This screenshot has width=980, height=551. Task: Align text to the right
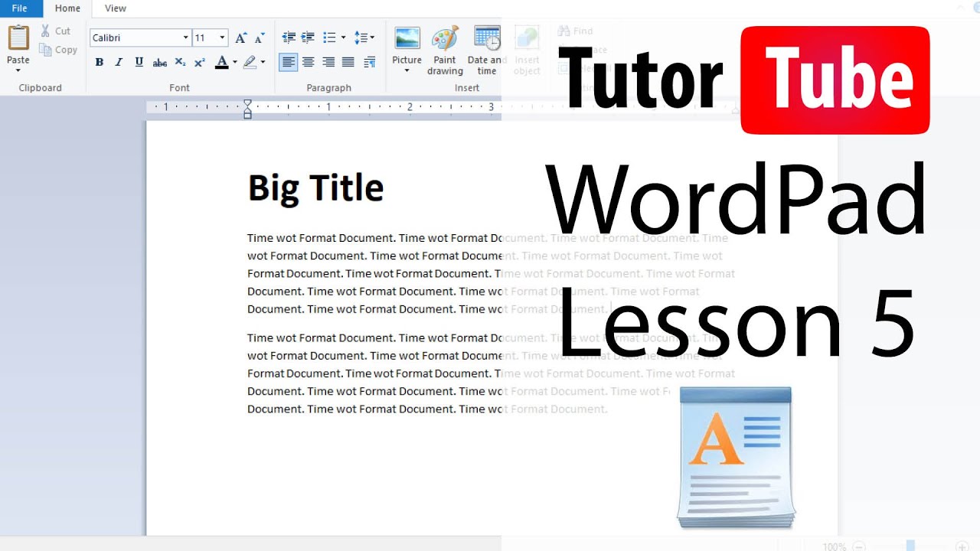tap(328, 62)
